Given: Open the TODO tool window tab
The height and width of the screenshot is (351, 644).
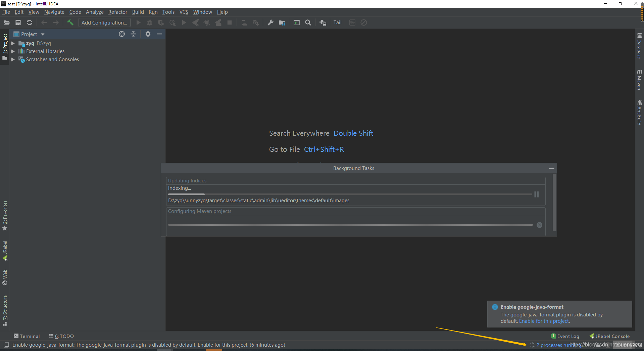Looking at the screenshot, I should point(61,336).
